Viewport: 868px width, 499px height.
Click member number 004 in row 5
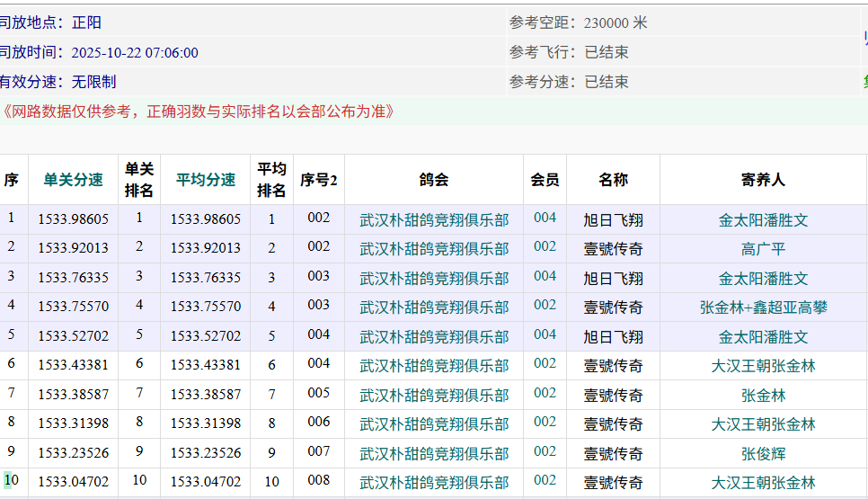545,334
